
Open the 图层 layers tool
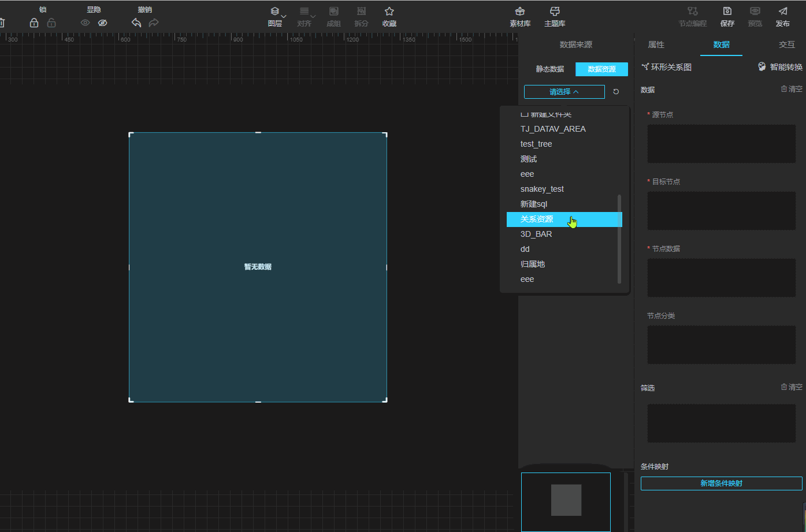tap(275, 17)
